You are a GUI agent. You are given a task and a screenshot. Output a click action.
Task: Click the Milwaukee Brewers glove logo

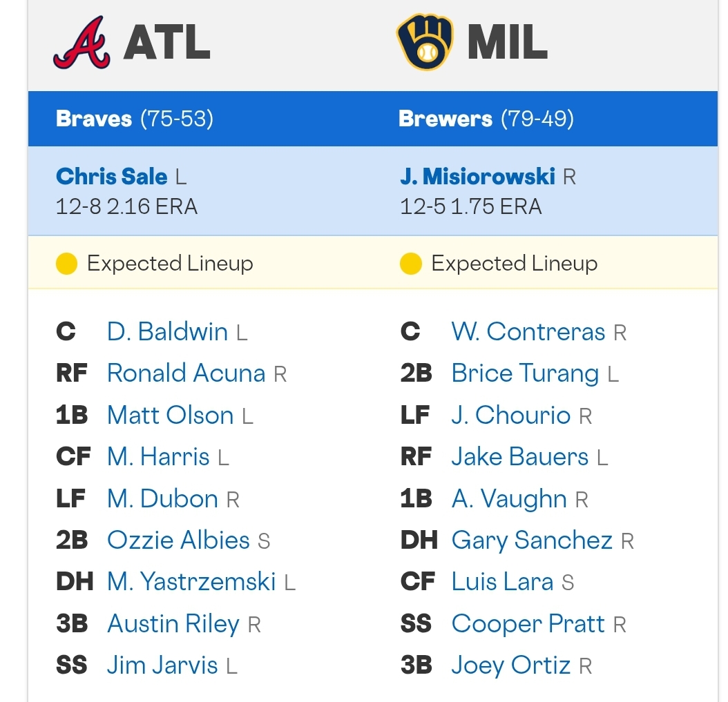tap(424, 42)
